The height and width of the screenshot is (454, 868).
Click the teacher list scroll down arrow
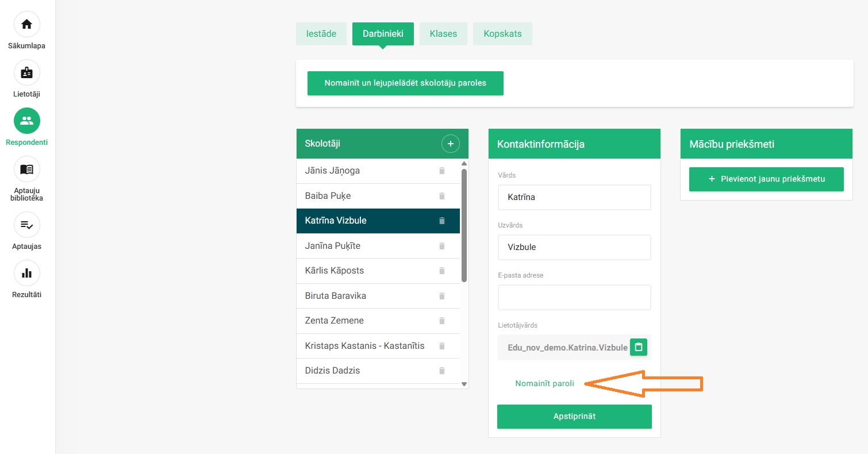click(464, 384)
